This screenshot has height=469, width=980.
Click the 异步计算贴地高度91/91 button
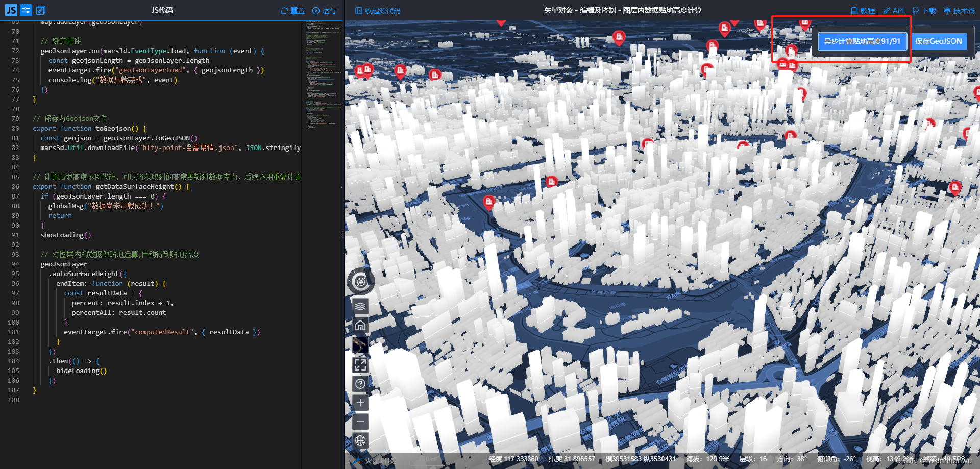pyautogui.click(x=862, y=41)
